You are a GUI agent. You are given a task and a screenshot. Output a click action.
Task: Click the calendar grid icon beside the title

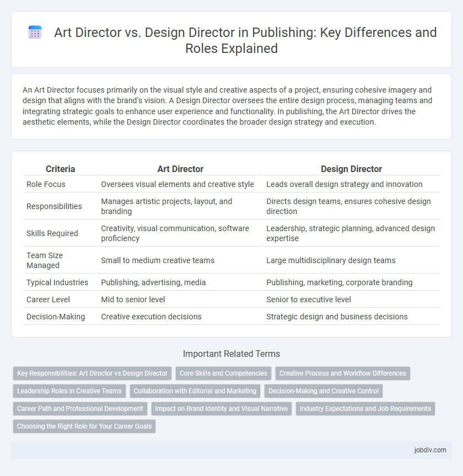point(35,33)
